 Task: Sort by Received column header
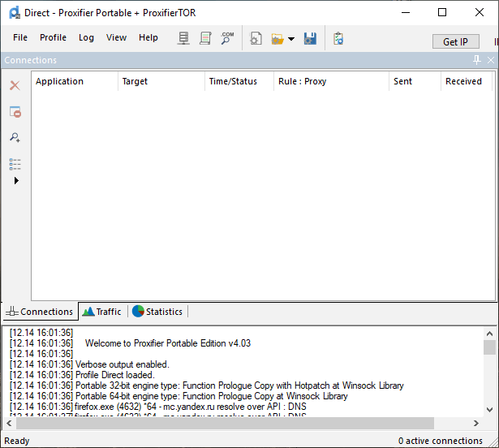pos(467,81)
